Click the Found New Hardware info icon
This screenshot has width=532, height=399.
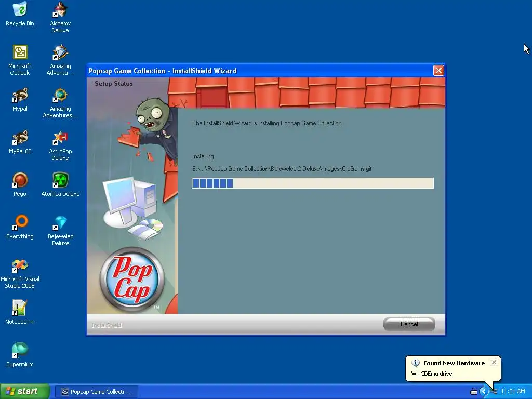pos(416,363)
